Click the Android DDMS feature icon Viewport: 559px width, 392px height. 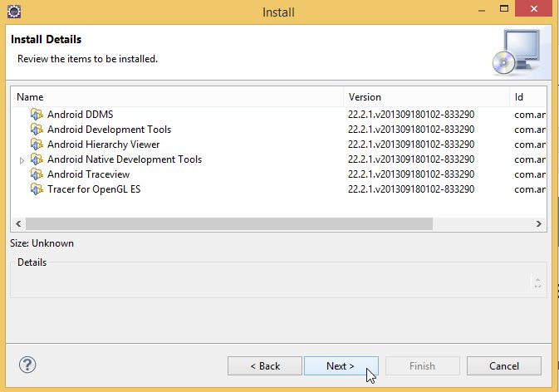pyautogui.click(x=37, y=115)
